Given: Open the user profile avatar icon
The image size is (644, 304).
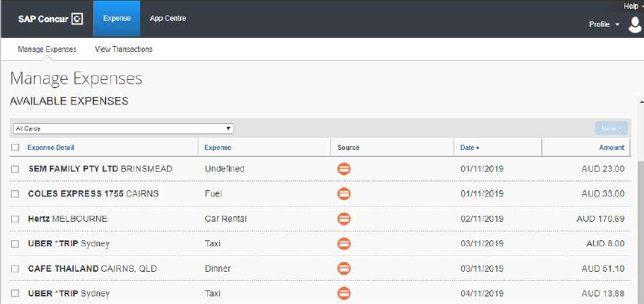Looking at the screenshot, I should pos(635,25).
